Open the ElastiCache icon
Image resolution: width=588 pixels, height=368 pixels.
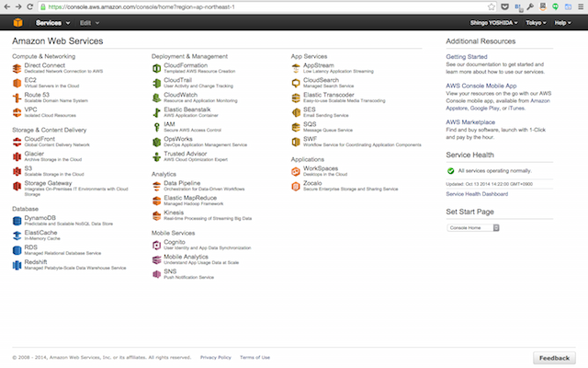pyautogui.click(x=17, y=236)
